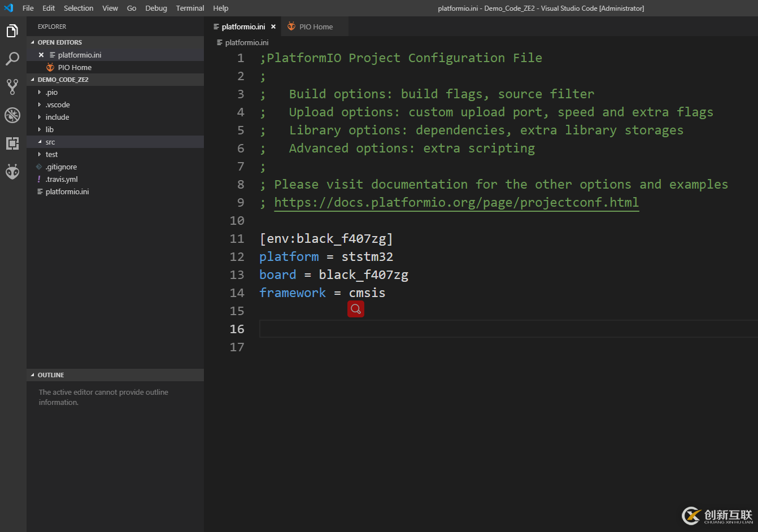This screenshot has height=532, width=758.
Task: Open the docs.platformio.org projectconf link
Action: pyautogui.click(x=456, y=202)
